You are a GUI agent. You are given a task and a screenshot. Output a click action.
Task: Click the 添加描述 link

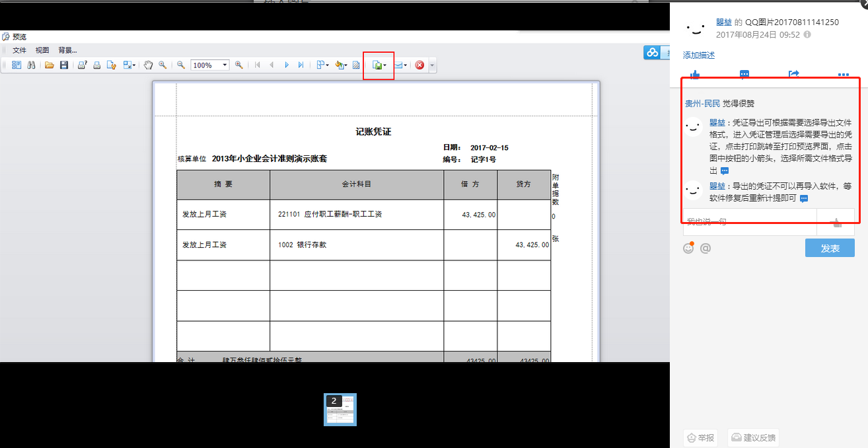[699, 56]
